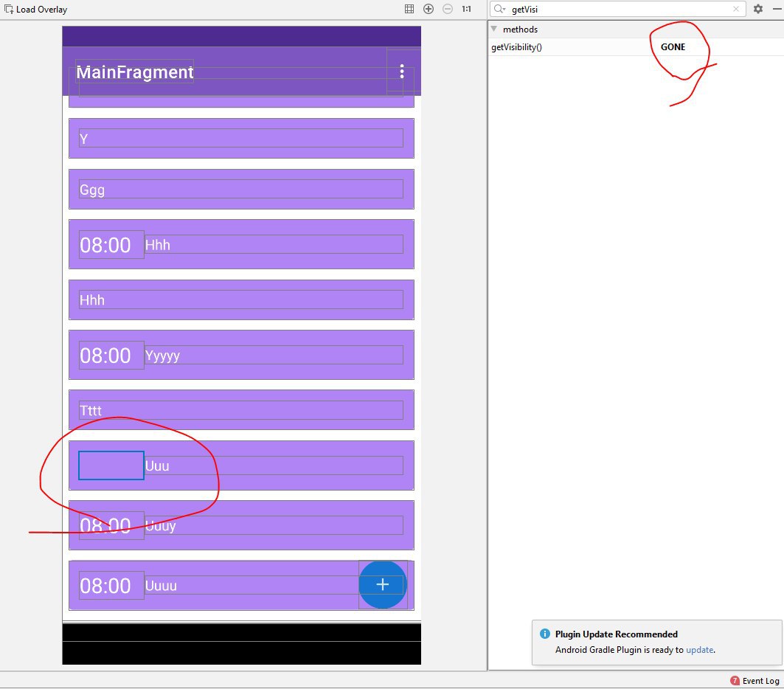Click the Plugin Update Recommended info icon
This screenshot has width=784, height=689.
(545, 634)
